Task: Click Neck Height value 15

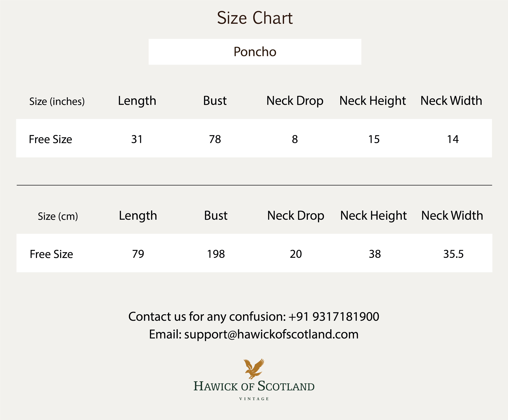Action: (374, 139)
